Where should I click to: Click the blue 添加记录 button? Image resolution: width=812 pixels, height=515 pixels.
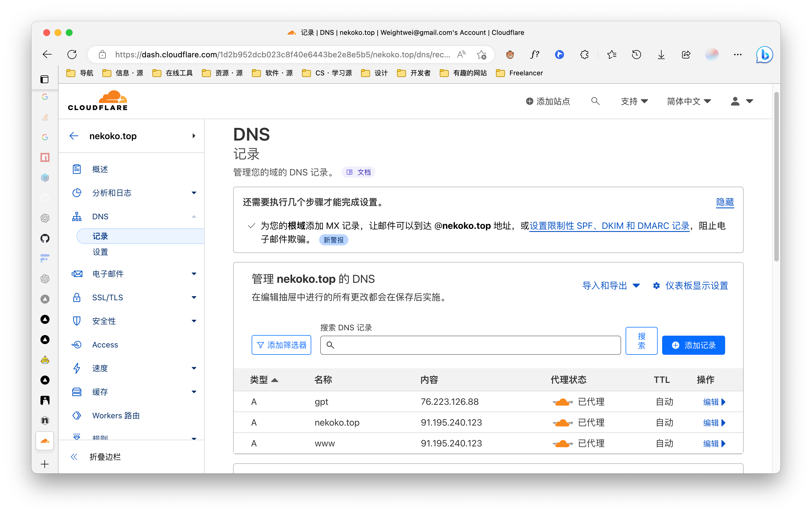[693, 345]
